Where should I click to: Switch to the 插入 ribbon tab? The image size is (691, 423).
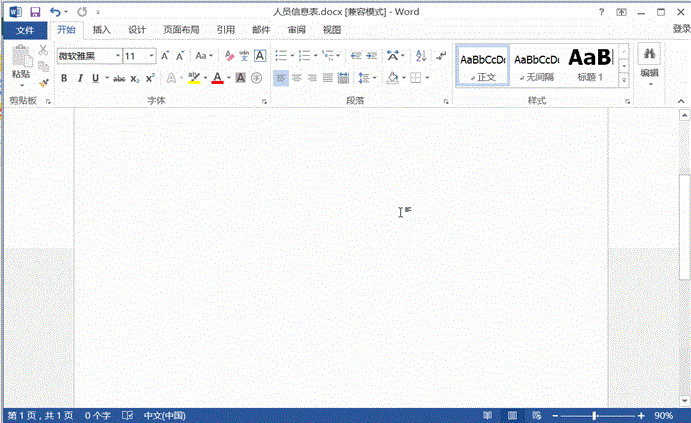(102, 30)
